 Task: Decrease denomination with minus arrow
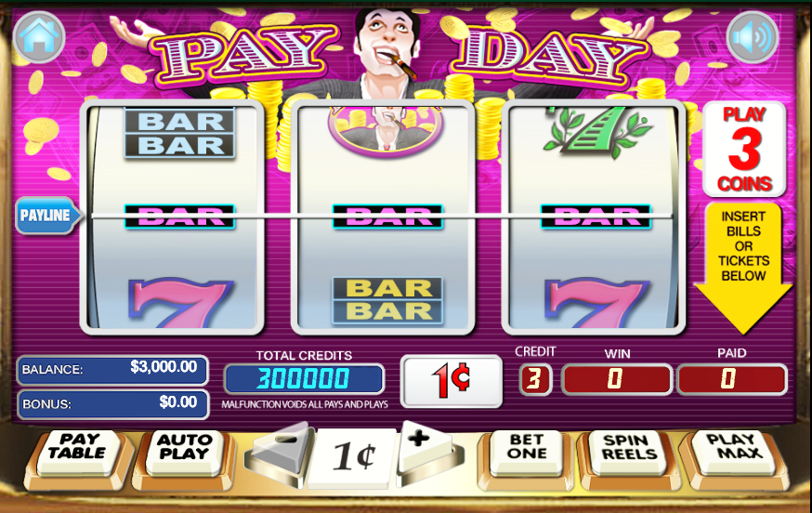point(282,452)
